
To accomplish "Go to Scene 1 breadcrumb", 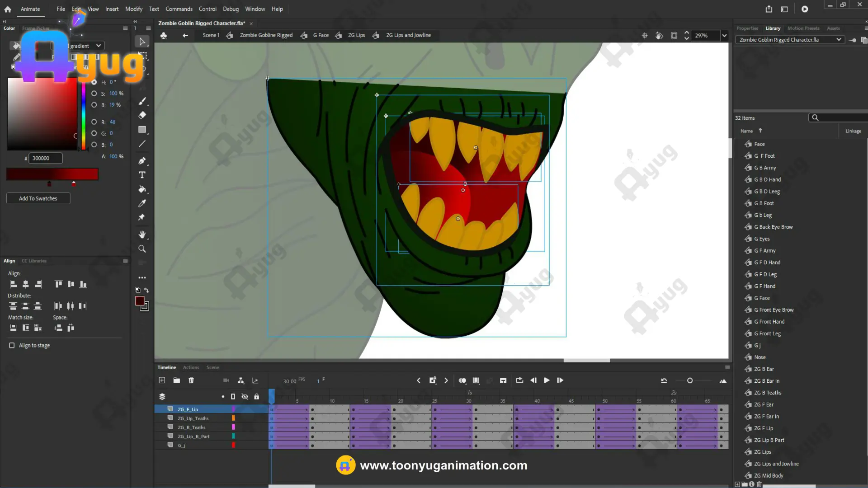I will coord(211,35).
